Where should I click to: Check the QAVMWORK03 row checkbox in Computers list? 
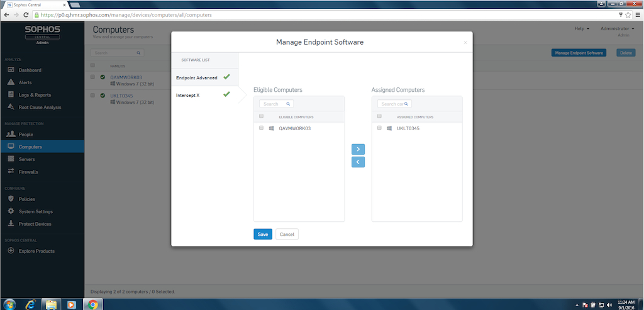tap(92, 77)
